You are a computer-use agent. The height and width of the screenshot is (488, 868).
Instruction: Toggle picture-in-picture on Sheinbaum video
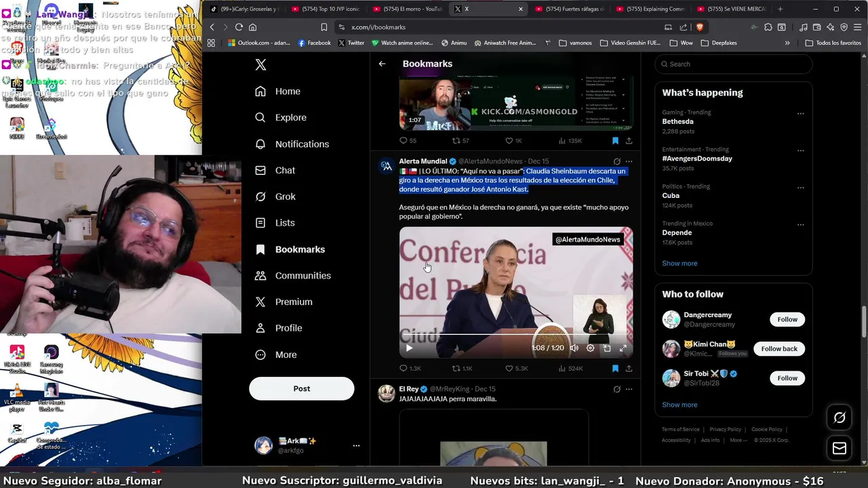click(x=607, y=348)
